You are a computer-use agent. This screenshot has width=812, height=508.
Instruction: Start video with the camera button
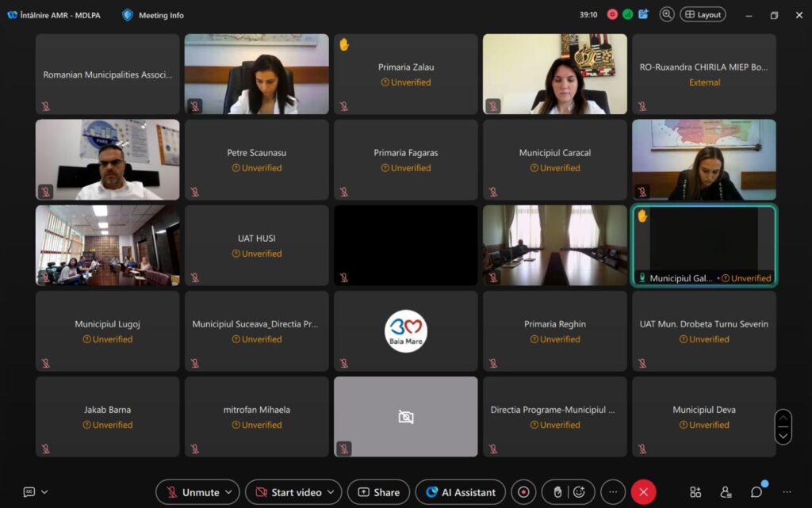pyautogui.click(x=287, y=492)
